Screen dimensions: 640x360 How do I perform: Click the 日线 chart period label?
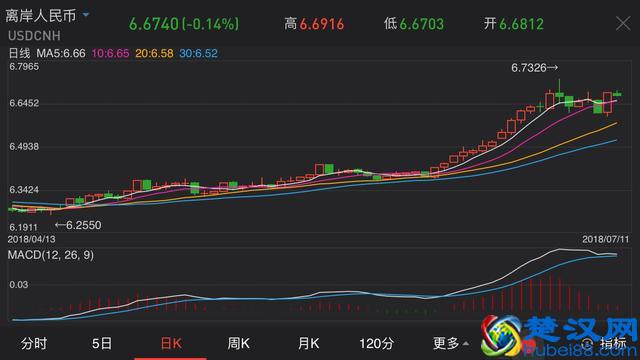click(x=19, y=53)
